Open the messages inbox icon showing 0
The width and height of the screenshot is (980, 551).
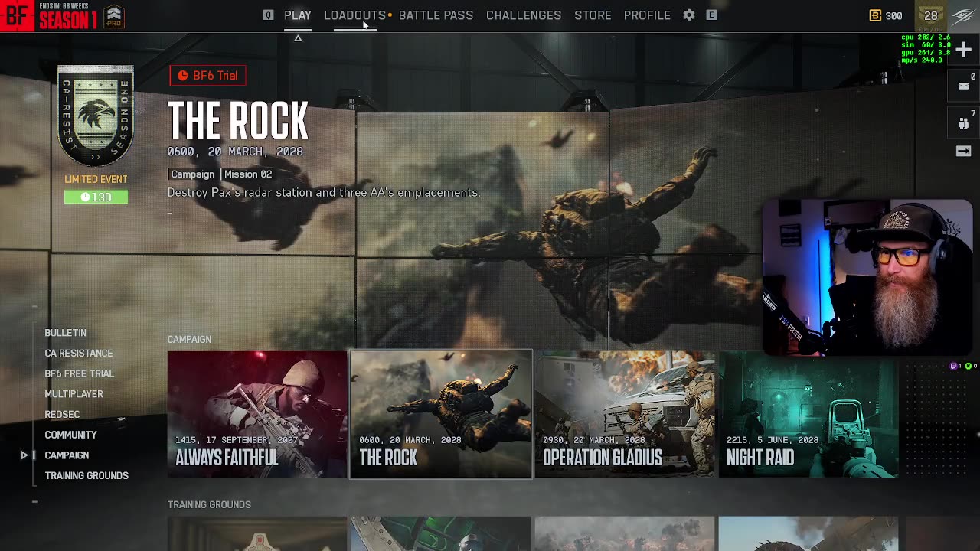pyautogui.click(x=963, y=86)
